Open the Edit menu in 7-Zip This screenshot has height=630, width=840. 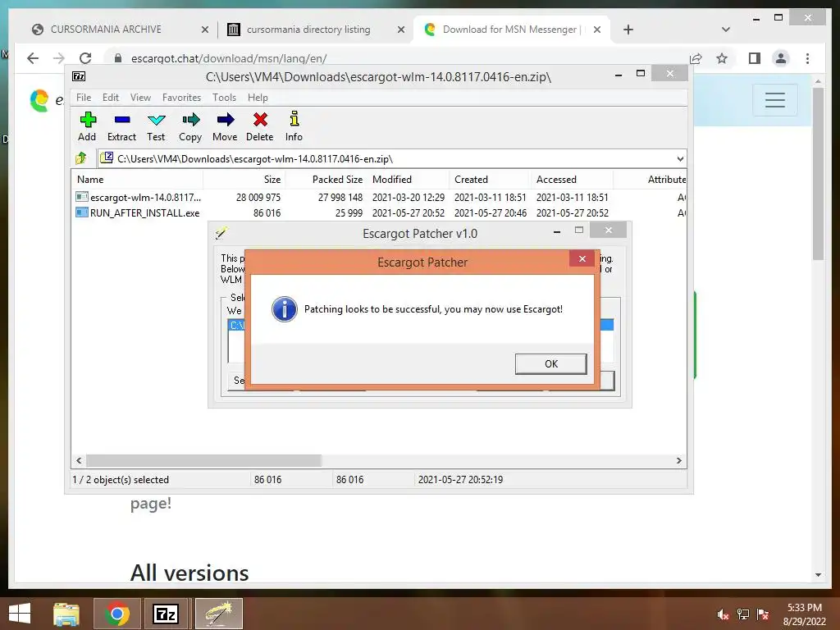111,98
